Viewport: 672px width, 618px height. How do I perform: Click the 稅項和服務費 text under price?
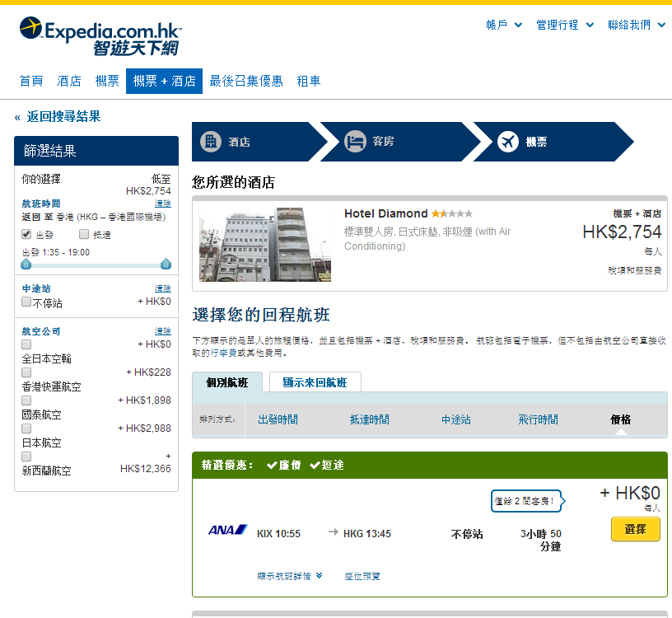click(635, 270)
